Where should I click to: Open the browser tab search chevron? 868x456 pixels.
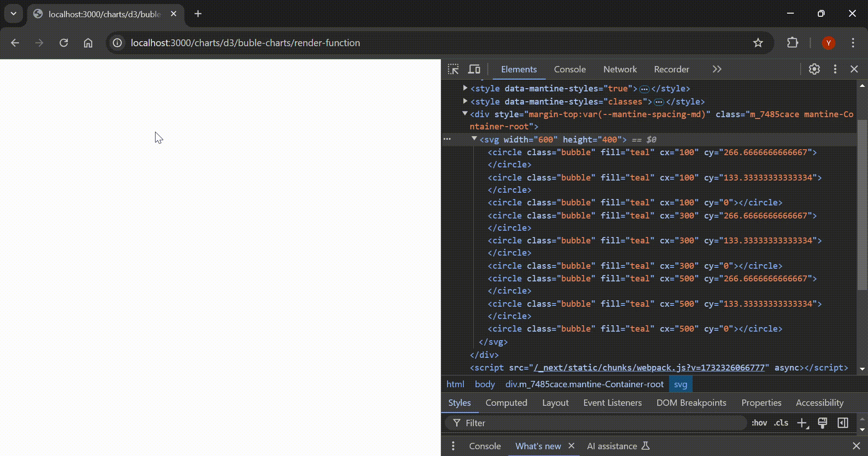[x=13, y=14]
